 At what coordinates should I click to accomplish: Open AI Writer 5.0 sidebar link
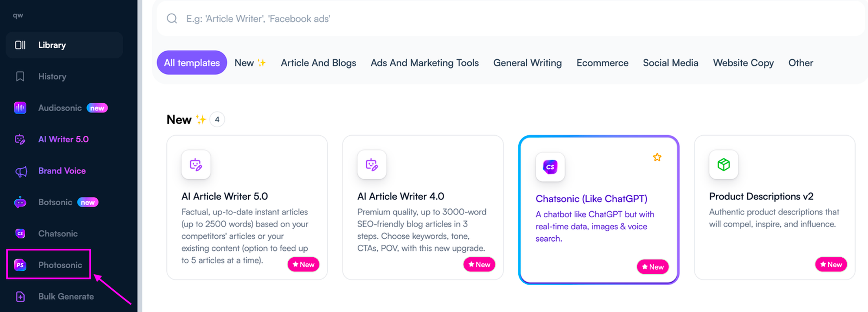(x=63, y=139)
